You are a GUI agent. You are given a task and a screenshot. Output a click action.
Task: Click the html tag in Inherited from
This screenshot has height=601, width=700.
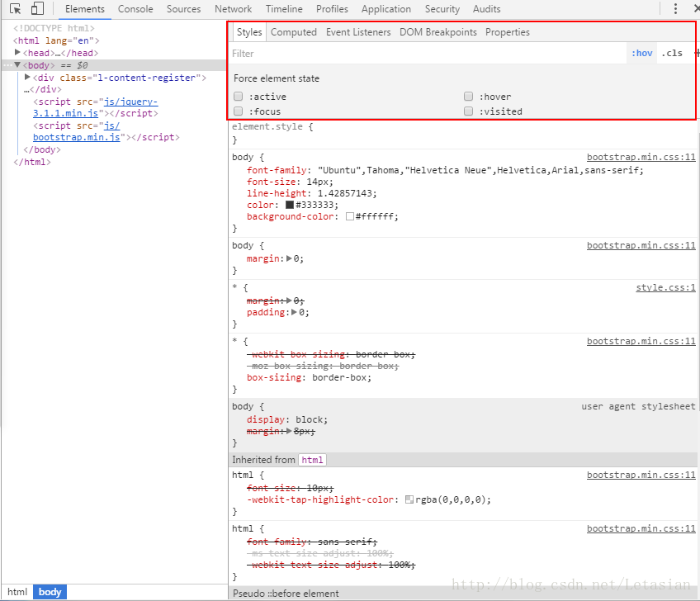click(x=312, y=460)
